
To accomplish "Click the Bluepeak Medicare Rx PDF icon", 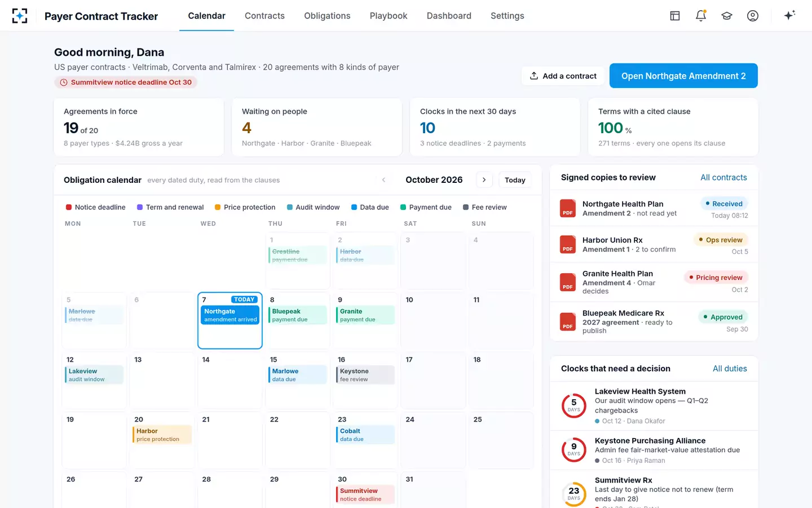I will (568, 322).
